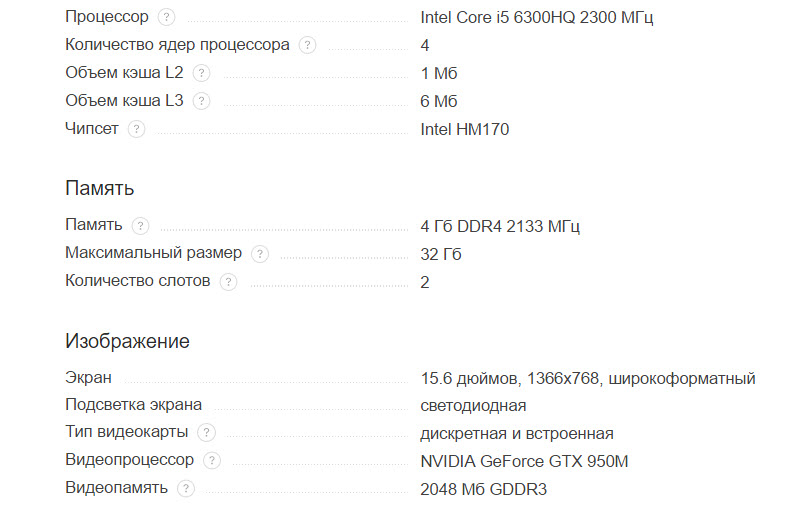The image size is (812, 524).
Task: Select the NVIDIA GeForce GTX 950M text
Action: tap(524, 461)
